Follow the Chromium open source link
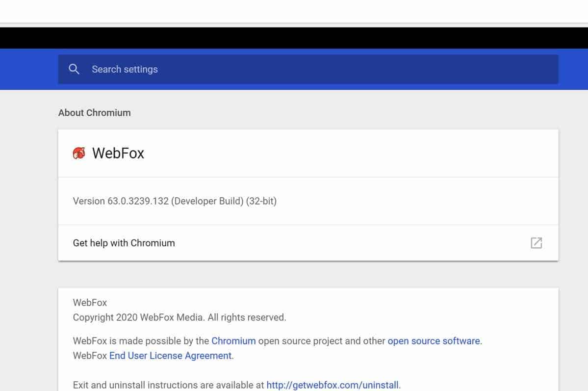588x391 pixels. point(233,341)
